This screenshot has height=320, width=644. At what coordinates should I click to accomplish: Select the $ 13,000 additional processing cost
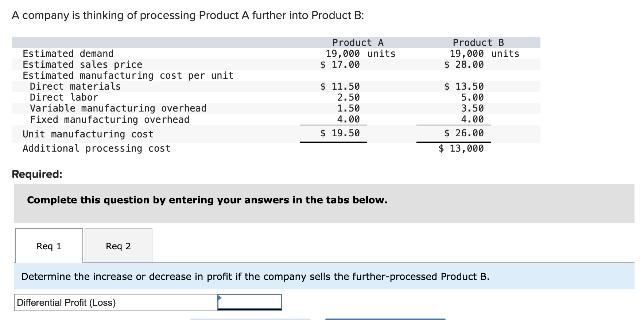[x=461, y=148]
